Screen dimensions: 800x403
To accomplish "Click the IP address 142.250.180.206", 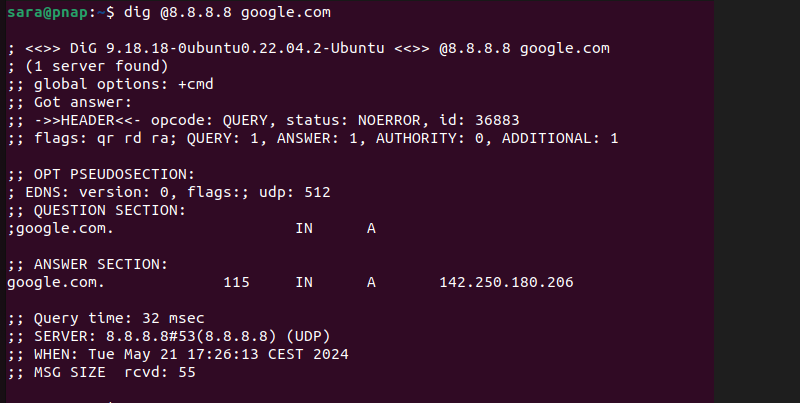I will tap(506, 282).
